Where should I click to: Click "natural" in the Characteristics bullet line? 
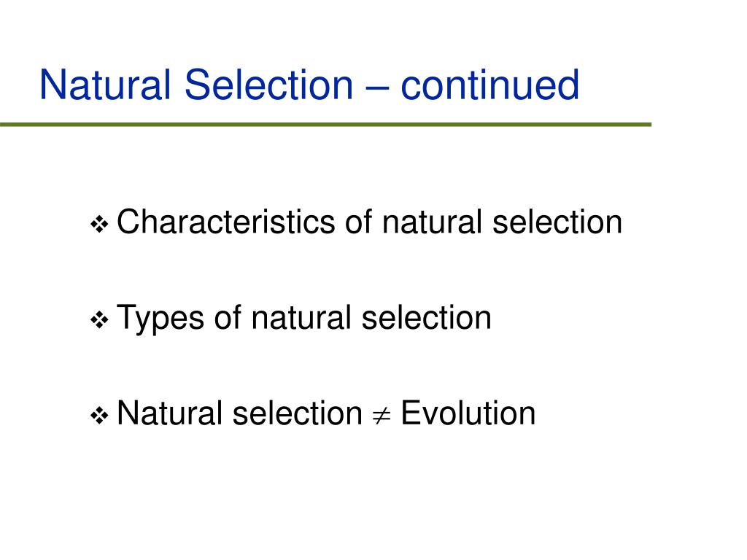432,222
